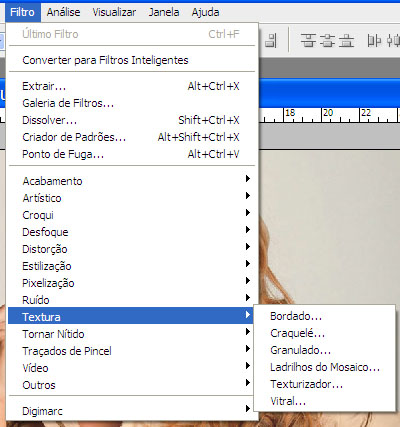This screenshot has height=427, width=400.
Task: Click the horizontal ruler near mark 20
Action: [x=328, y=115]
